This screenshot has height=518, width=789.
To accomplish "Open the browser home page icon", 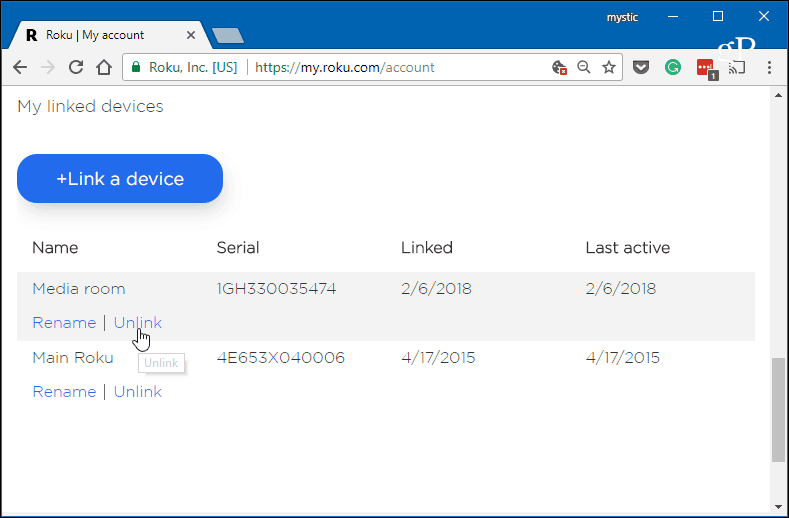I will tap(104, 67).
